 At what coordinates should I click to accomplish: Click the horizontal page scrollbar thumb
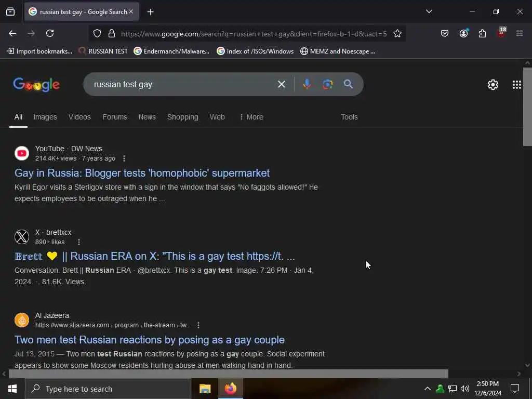pos(229,374)
